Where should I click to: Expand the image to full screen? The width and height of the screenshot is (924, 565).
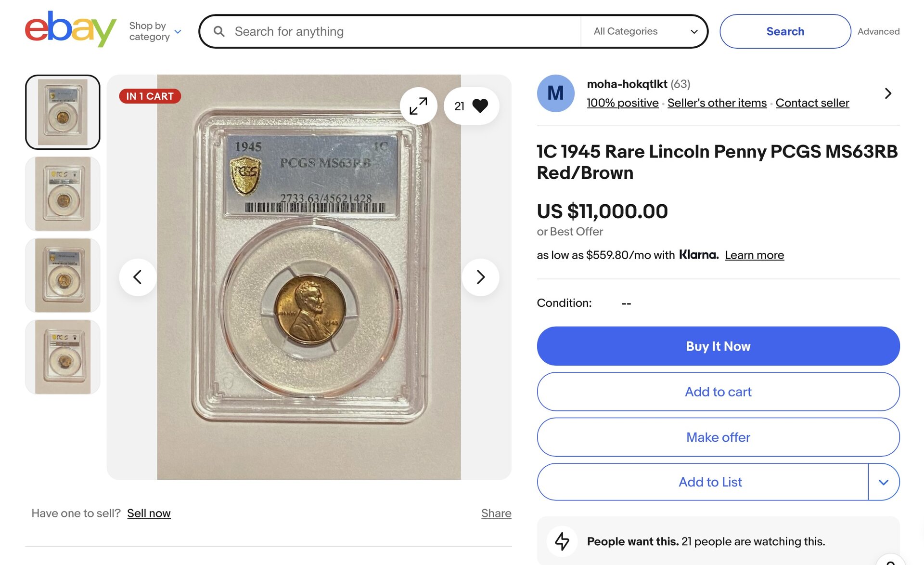[x=418, y=106]
